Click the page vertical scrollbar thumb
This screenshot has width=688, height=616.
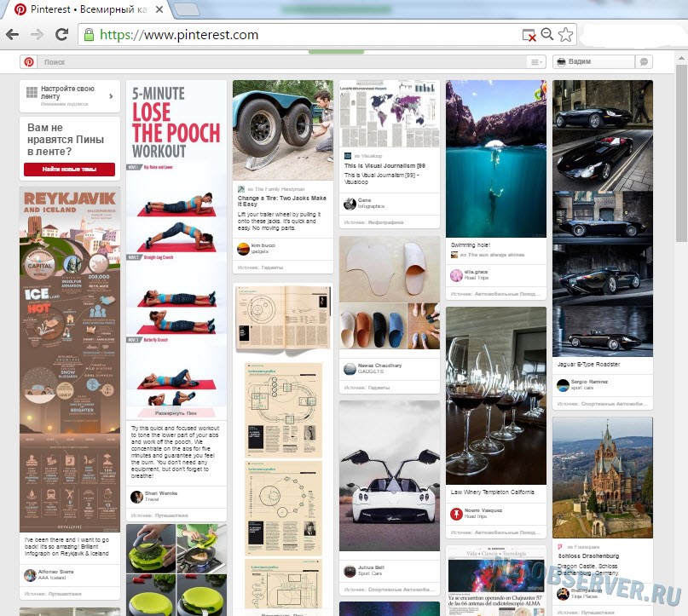pos(681,153)
